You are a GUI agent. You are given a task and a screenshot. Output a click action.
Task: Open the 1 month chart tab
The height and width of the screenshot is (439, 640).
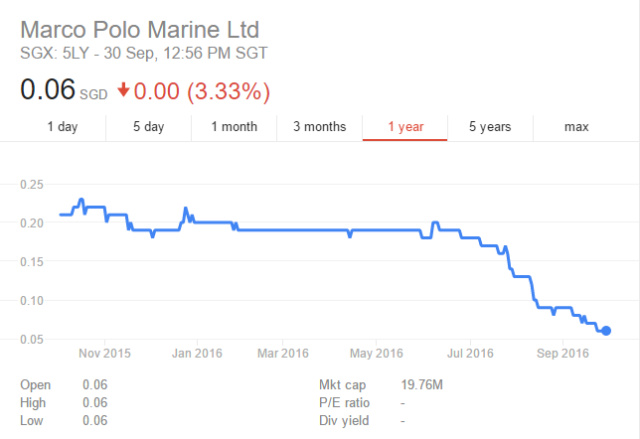(234, 127)
